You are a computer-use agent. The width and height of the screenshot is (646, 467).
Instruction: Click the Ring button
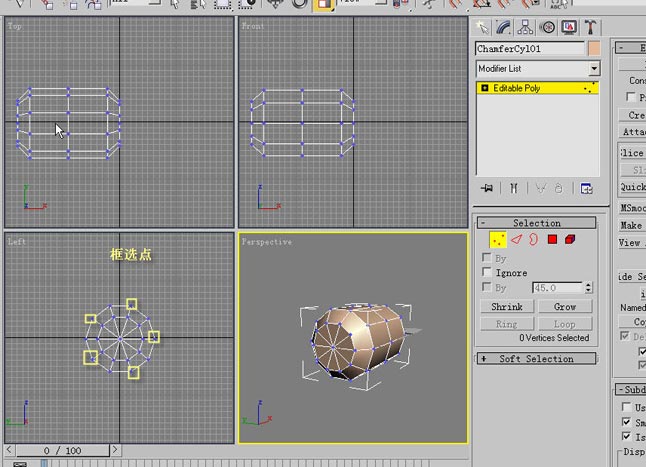click(x=507, y=324)
